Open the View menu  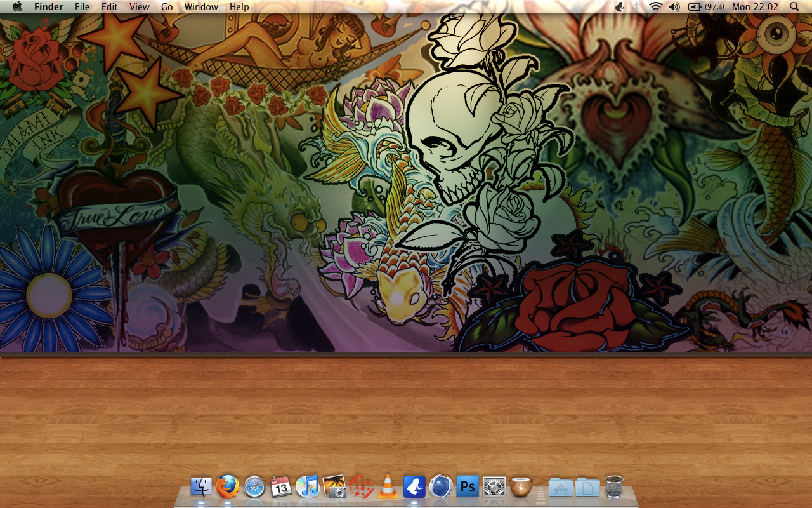point(140,7)
